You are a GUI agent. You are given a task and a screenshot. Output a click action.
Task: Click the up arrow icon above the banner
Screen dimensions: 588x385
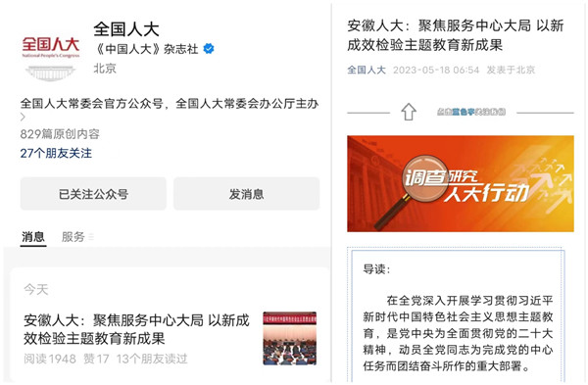[x=409, y=112]
